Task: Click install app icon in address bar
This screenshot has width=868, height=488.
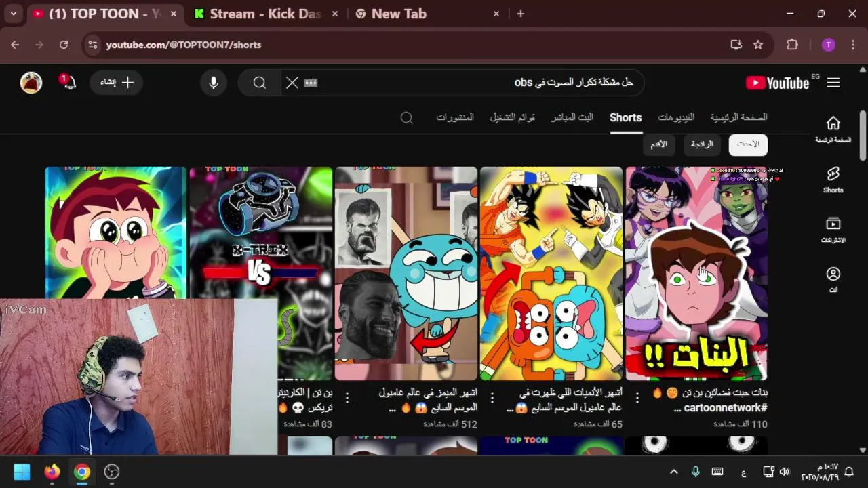Action: (736, 45)
